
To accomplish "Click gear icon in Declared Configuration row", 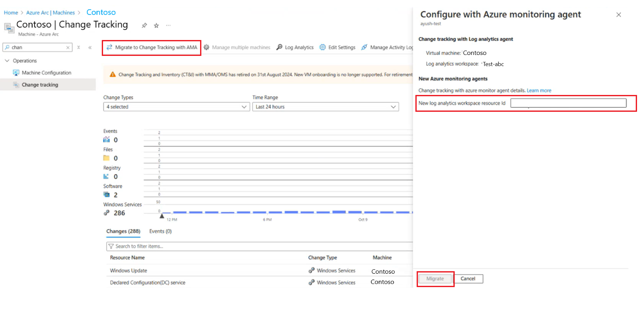I will pos(311,282).
